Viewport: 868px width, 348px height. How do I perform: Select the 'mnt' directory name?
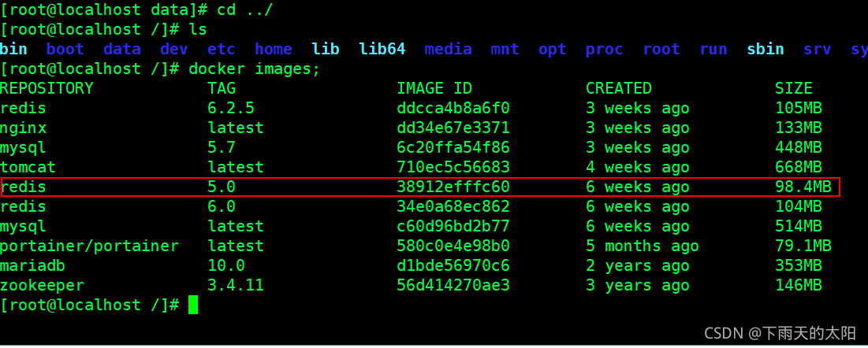505,50
